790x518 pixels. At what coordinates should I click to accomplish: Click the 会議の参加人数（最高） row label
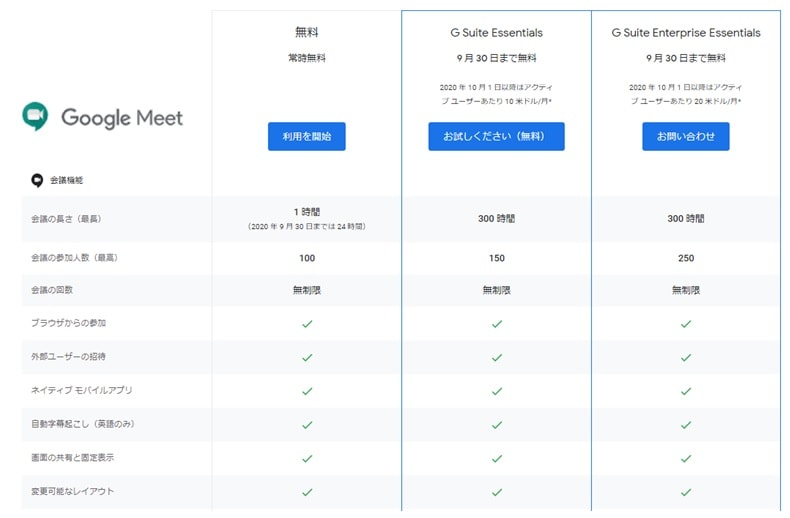pos(72,258)
